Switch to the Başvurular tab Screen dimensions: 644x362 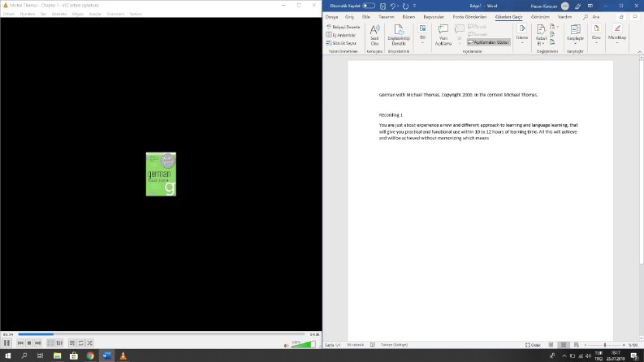click(x=434, y=17)
